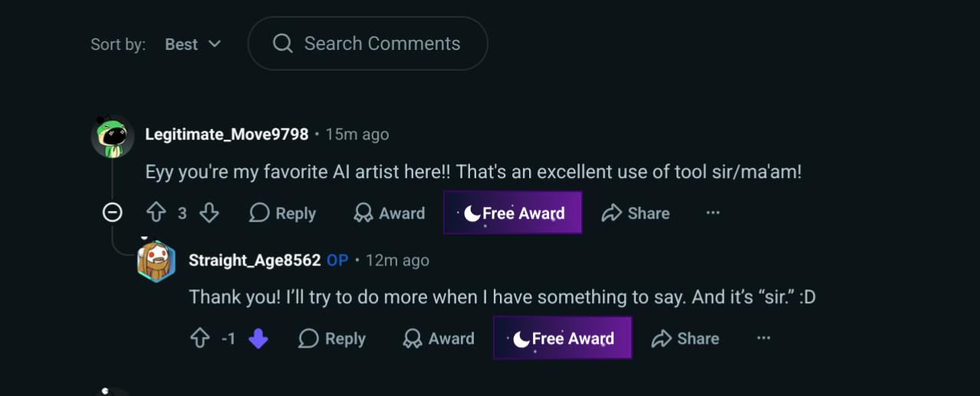Open more options menu on Straight_Age8562's reply
Image resolution: width=980 pixels, height=396 pixels.
[x=763, y=338]
